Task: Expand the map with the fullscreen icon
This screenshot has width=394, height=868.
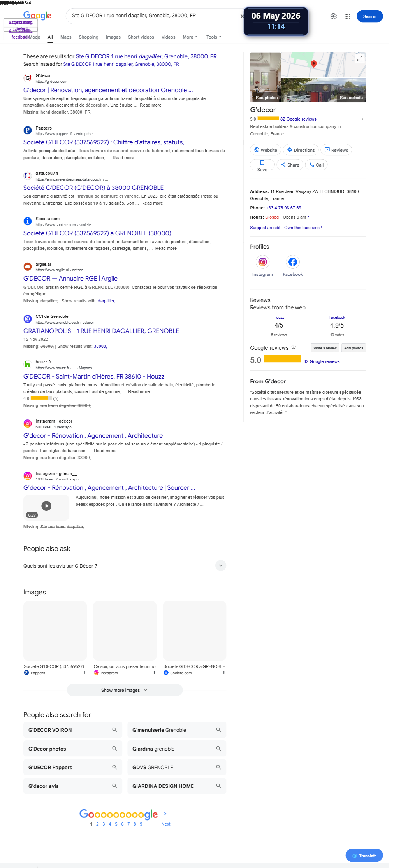Action: click(x=360, y=58)
